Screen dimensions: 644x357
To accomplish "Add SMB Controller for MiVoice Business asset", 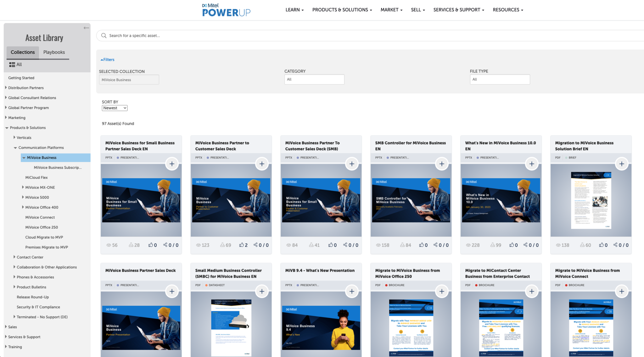I will tap(441, 164).
